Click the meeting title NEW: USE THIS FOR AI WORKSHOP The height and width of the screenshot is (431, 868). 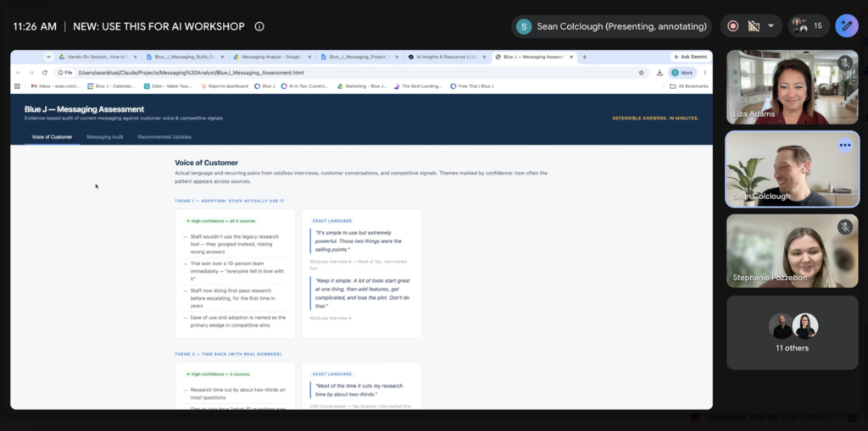[x=159, y=26]
